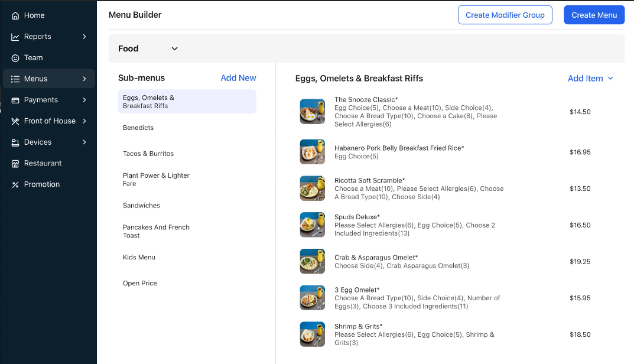Open The Snooze Classic item thumbnail
This screenshot has width=634, height=364.
(x=312, y=112)
